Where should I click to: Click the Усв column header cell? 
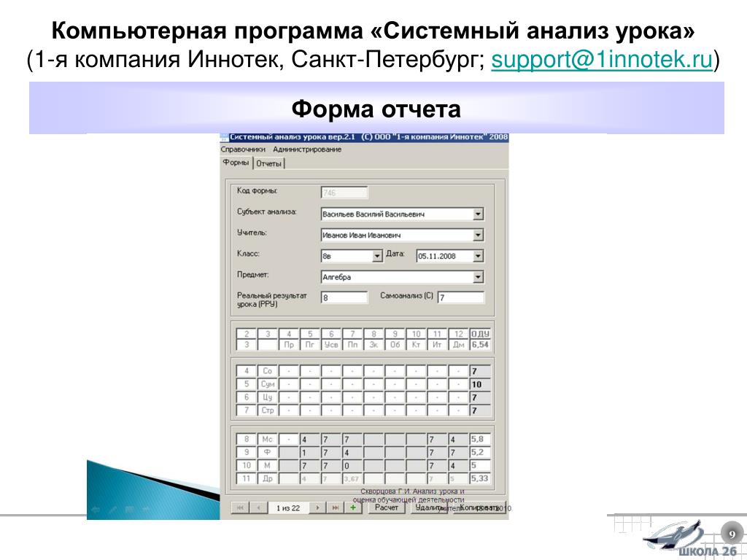[331, 345]
